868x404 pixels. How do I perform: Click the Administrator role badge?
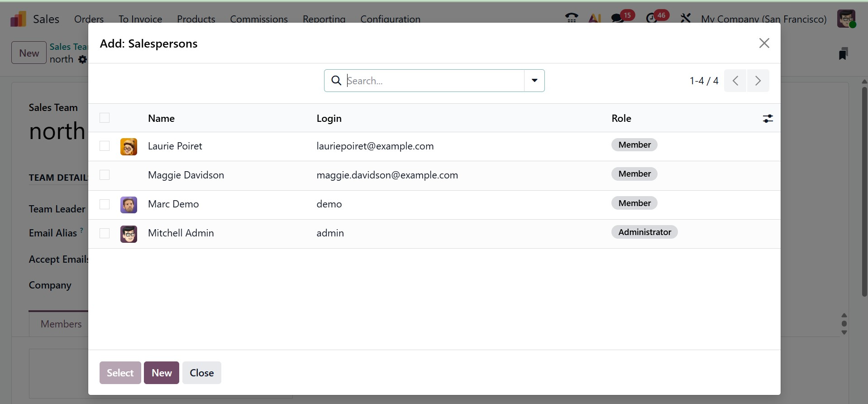point(644,232)
